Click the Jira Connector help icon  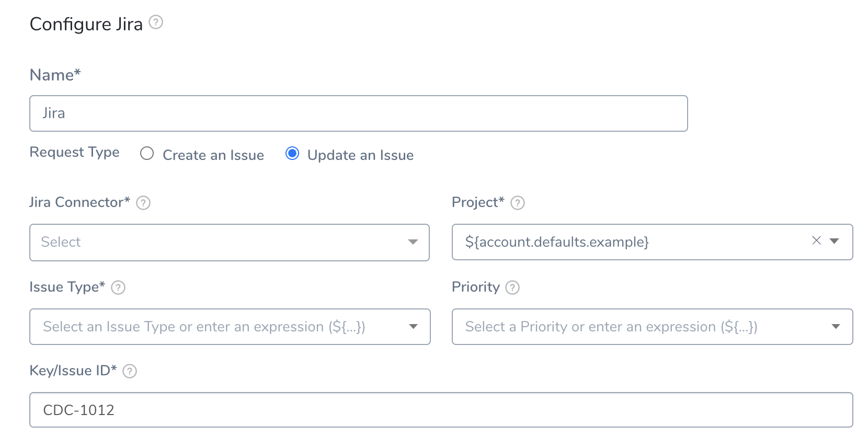click(x=143, y=203)
